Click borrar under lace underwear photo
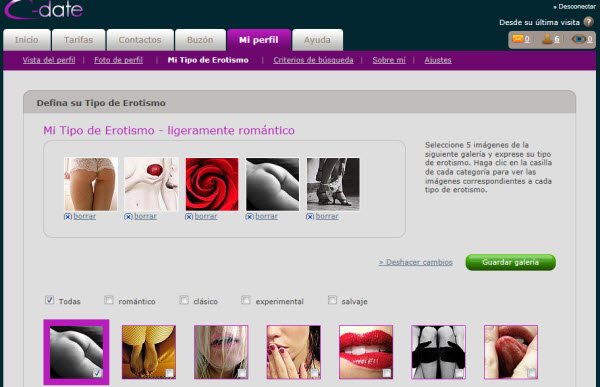 click(85, 216)
